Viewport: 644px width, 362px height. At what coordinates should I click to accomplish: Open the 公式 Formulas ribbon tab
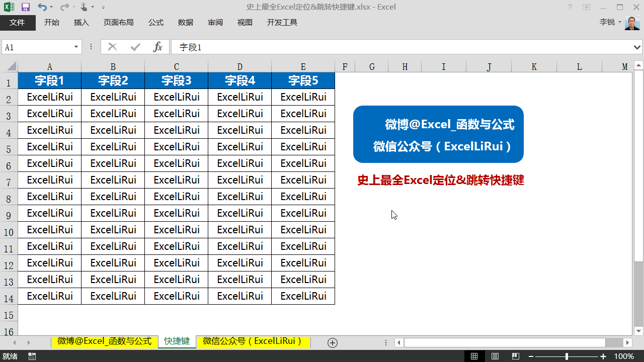156,22
